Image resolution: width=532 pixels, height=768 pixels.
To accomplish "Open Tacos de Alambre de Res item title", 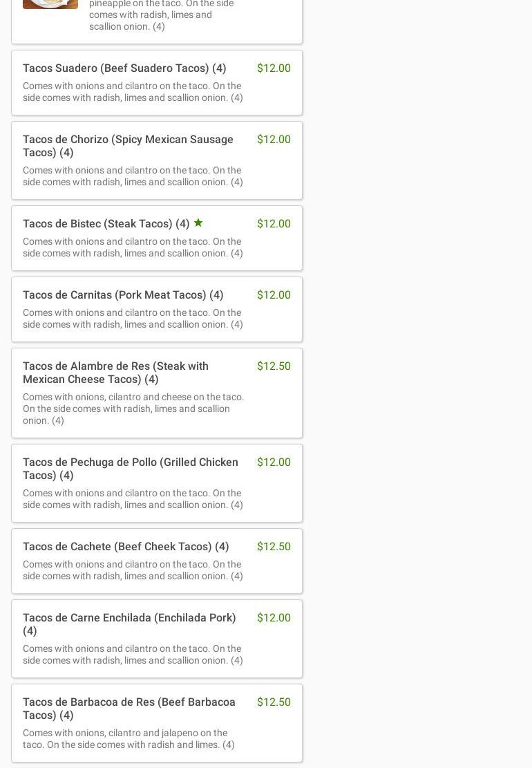I will 115,373.
